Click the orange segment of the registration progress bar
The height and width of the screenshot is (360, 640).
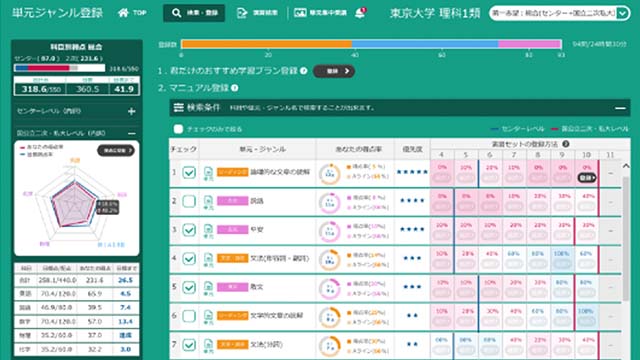coord(266,44)
